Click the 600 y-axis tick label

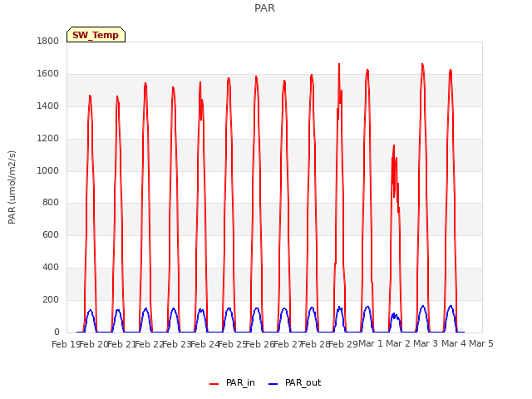coord(51,234)
